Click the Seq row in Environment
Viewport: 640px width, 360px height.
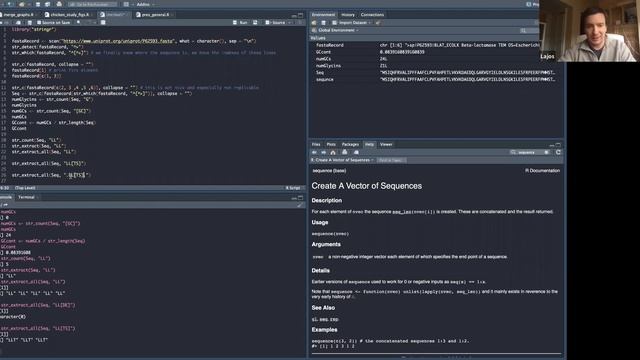click(437, 73)
